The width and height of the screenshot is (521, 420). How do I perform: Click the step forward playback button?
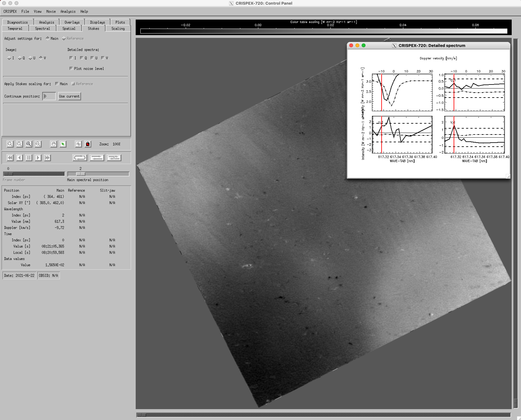(38, 158)
